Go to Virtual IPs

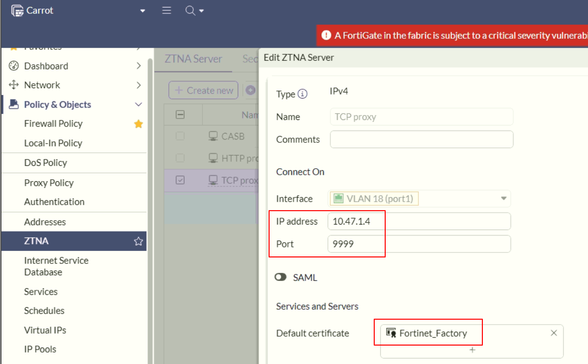45,330
